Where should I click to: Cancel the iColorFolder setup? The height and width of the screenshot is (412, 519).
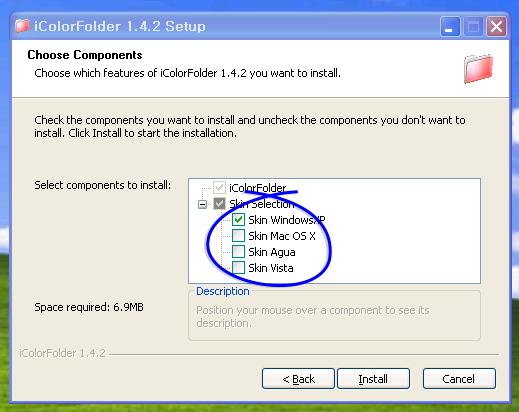click(459, 379)
